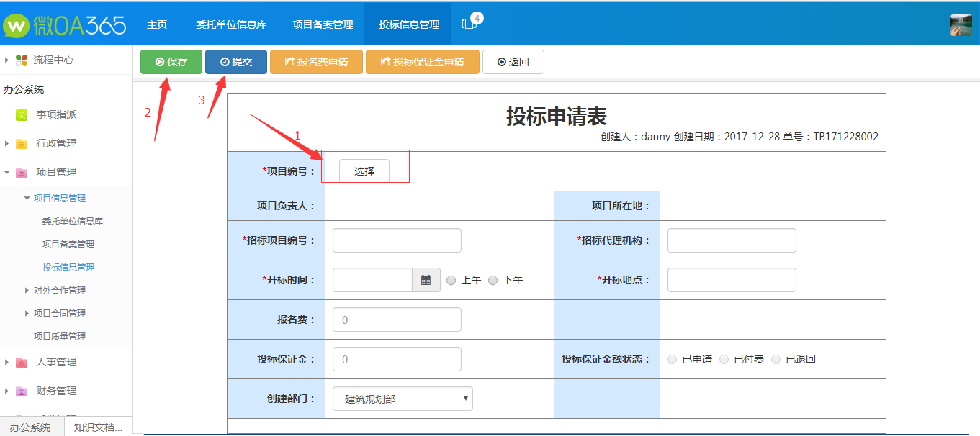Click the green 保存 button

point(171,62)
